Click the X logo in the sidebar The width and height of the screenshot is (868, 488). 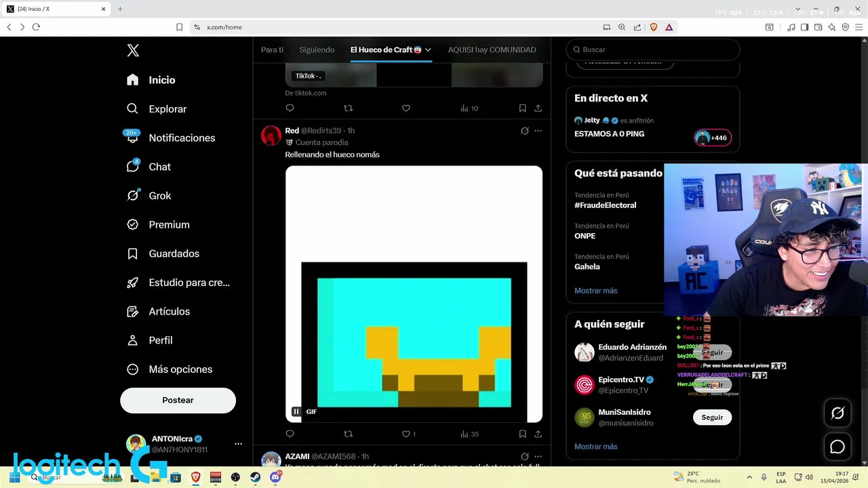click(x=133, y=50)
